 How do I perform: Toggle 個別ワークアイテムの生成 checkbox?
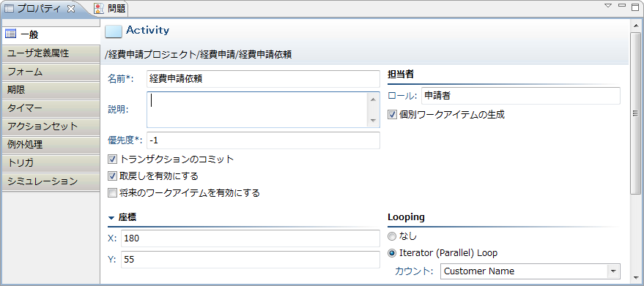(x=392, y=115)
